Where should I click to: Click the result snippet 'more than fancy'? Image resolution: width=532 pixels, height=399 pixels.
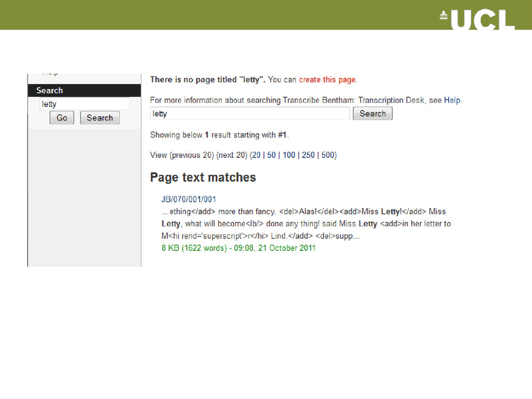[247, 212]
